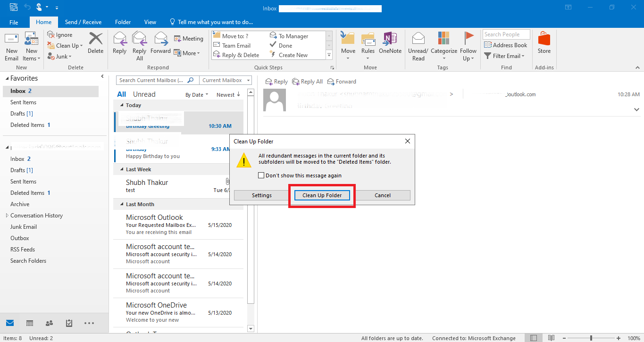Open the RSS Feeds folder
The height and width of the screenshot is (342, 644).
[x=23, y=250]
